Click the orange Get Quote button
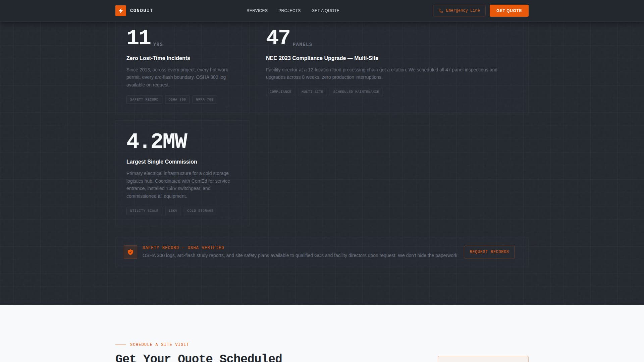The width and height of the screenshot is (644, 362). coord(509,11)
